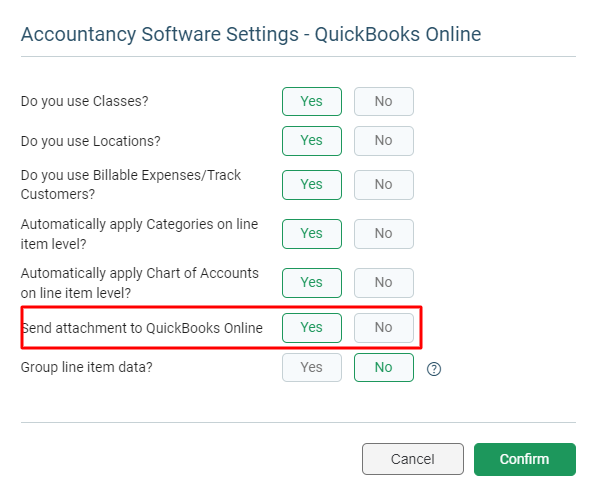Click the green Confirm button

pos(525,459)
